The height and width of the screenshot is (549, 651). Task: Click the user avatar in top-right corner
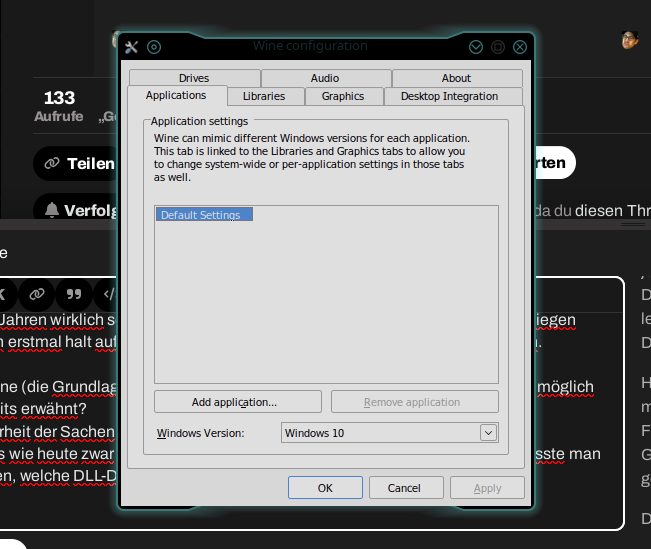[629, 40]
